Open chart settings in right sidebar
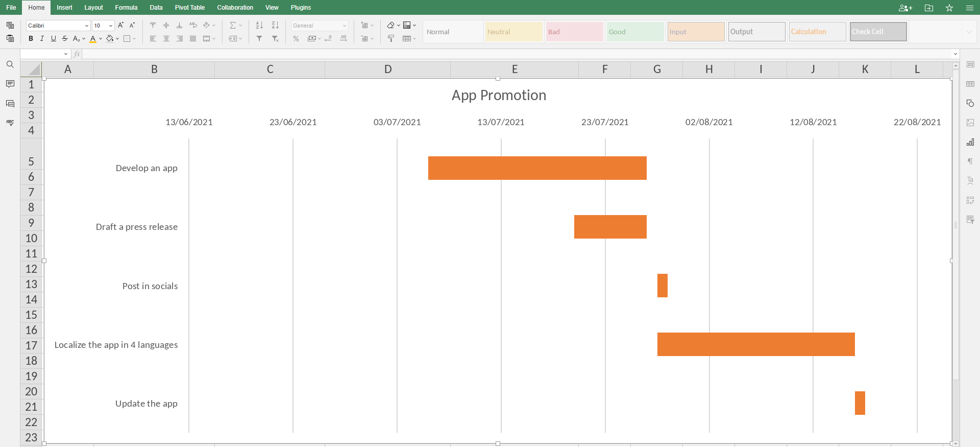980x447 pixels. [x=970, y=142]
